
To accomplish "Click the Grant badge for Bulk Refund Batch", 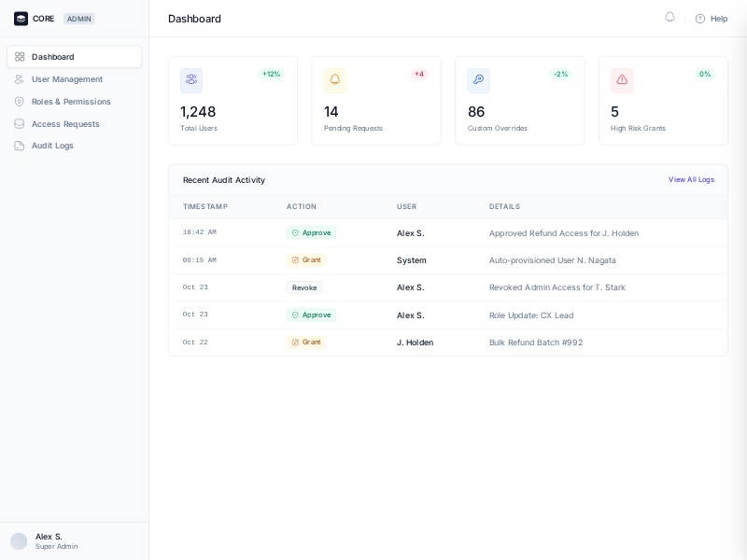I will coord(306,343).
